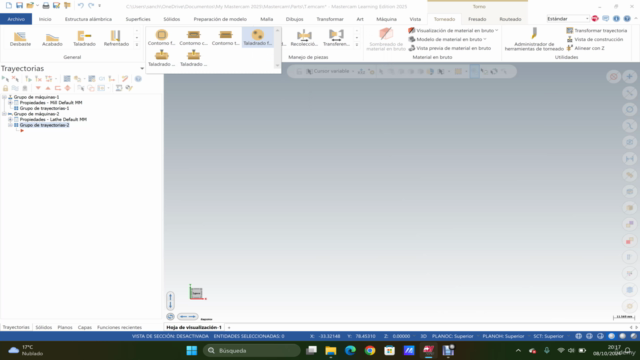The height and width of the screenshot is (360, 640).
Task: Click the horizontal pan arrows control in viewport
Action: (x=187, y=317)
